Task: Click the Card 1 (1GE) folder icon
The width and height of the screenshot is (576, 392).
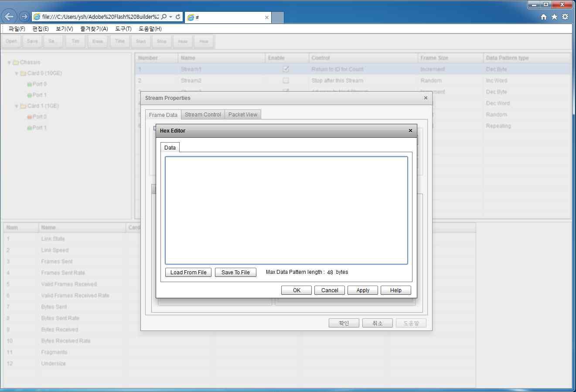Action: click(x=23, y=106)
